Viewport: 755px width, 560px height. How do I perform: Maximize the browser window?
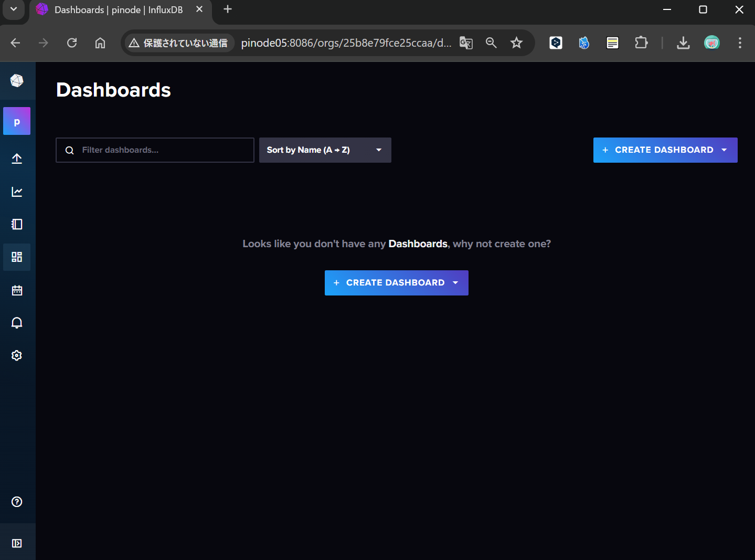[703, 9]
